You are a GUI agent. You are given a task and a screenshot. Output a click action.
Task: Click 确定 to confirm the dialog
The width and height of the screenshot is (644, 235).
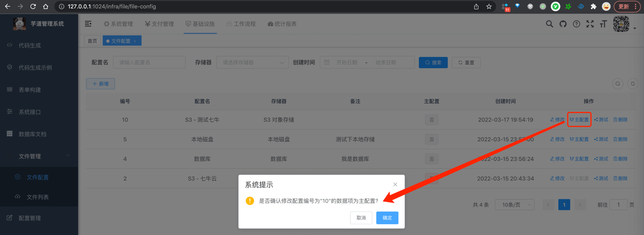387,218
